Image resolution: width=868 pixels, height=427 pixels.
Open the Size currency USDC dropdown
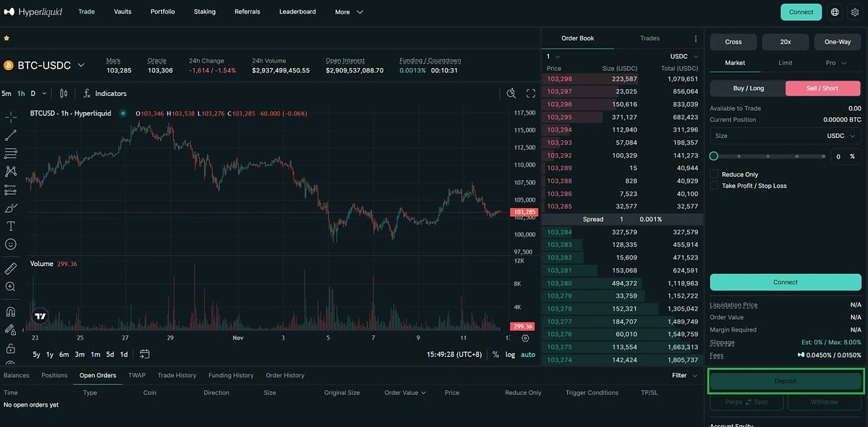[841, 136]
